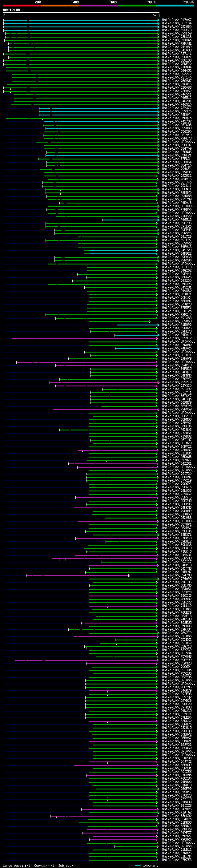This screenshot has height=868, width=197.
Task: Click the long purple bar for UniRef100_B9S912
Action: (x=85, y=338)
